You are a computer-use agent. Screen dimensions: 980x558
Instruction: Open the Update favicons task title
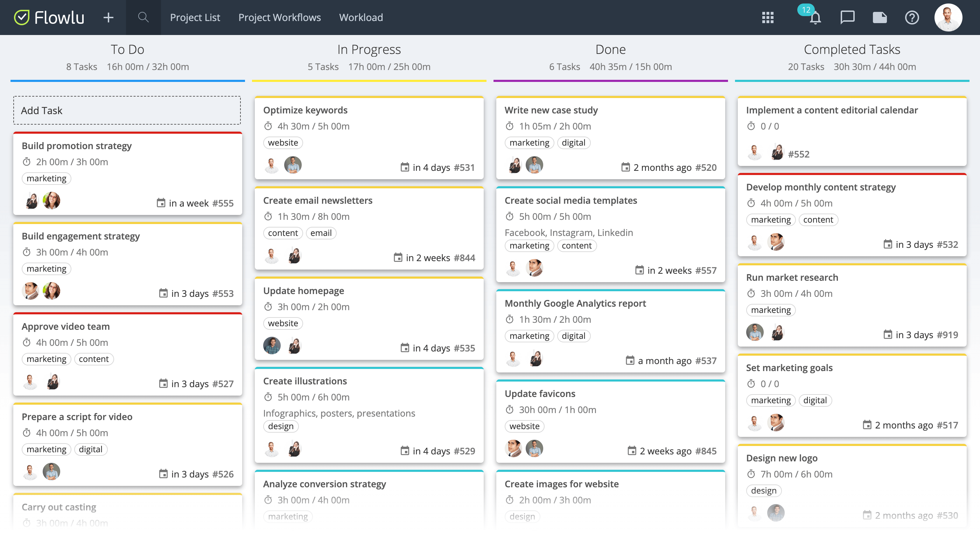pos(540,393)
